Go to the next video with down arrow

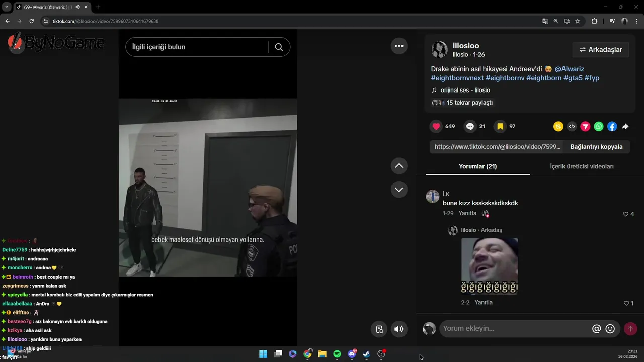pyautogui.click(x=399, y=190)
